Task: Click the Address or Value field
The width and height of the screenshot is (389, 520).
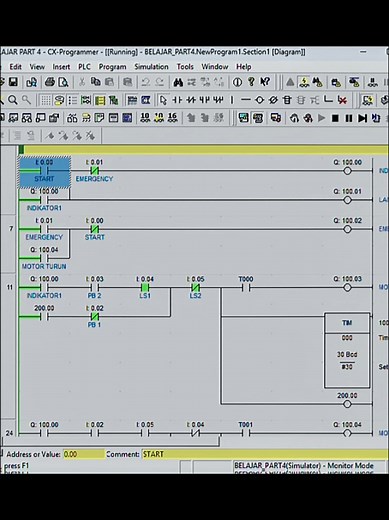Action: point(84,454)
